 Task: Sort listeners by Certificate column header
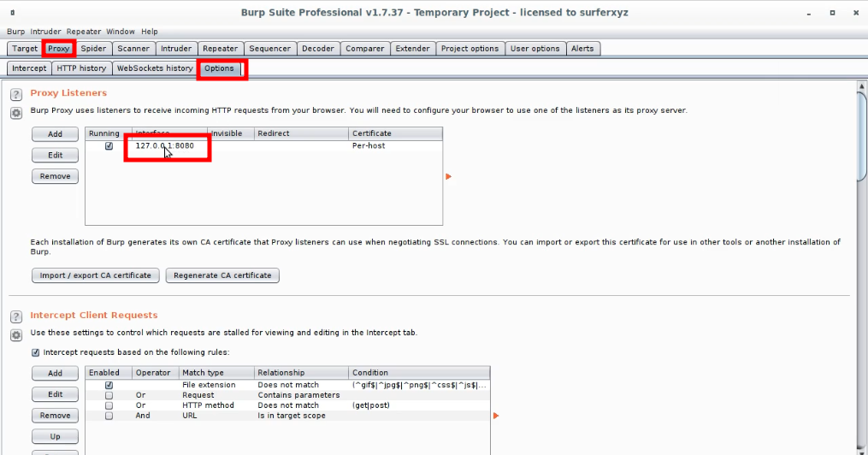395,133
